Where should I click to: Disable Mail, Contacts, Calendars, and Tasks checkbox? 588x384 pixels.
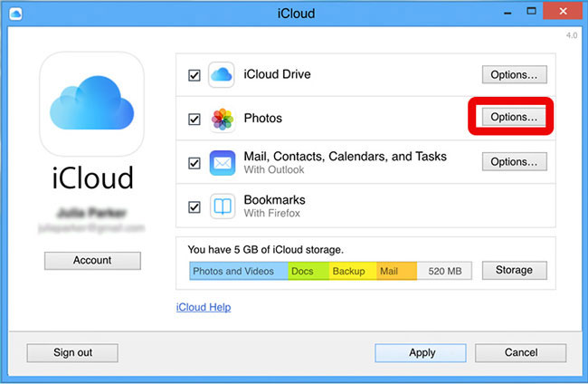(194, 163)
